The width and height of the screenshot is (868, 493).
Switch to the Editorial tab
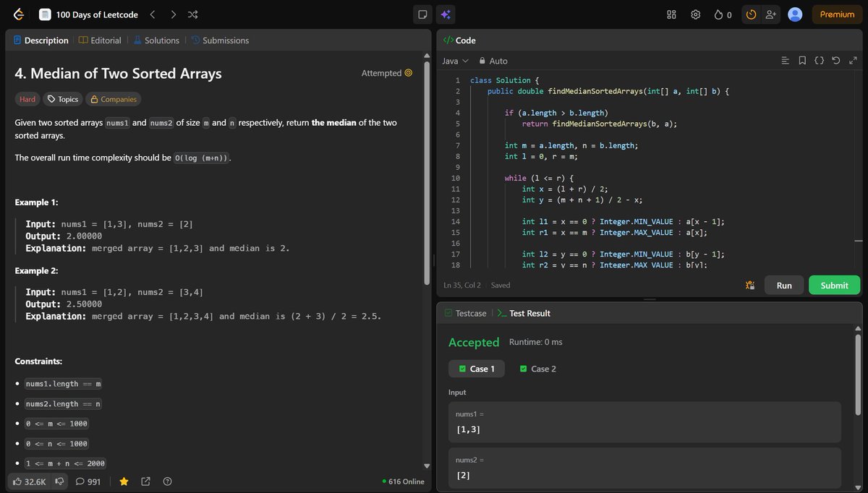point(100,40)
